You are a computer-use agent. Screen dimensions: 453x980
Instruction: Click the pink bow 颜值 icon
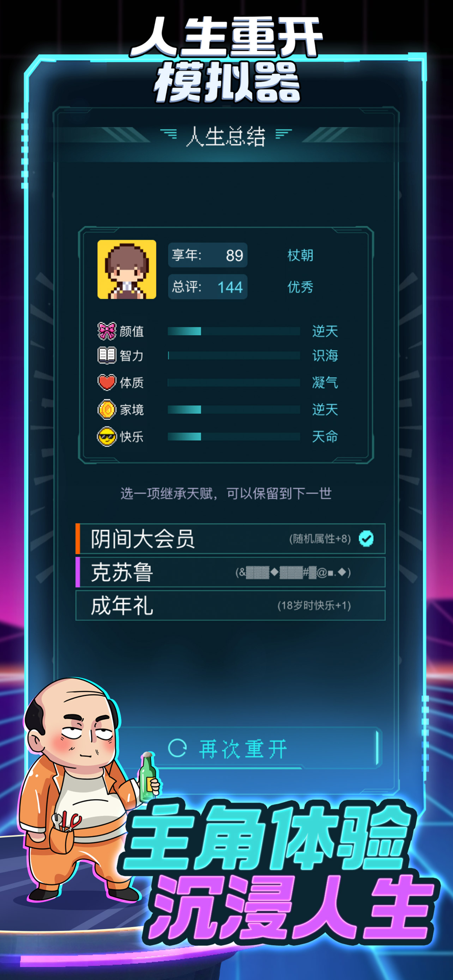click(x=107, y=331)
